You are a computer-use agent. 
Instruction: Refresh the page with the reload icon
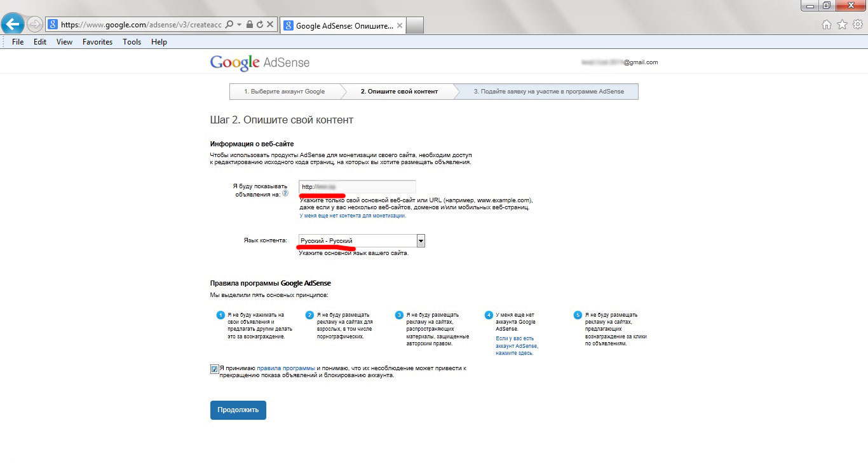(x=259, y=25)
